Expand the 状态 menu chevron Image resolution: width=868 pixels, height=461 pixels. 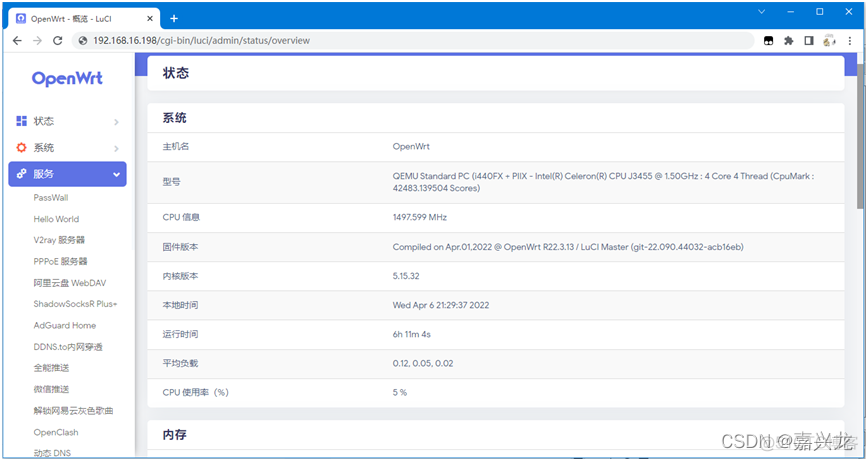(116, 122)
